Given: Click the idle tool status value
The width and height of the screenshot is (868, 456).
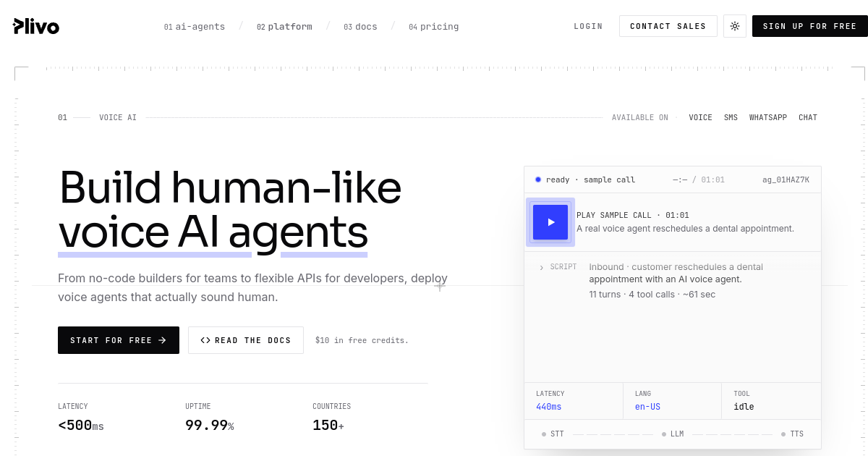Looking at the screenshot, I should 744,407.
